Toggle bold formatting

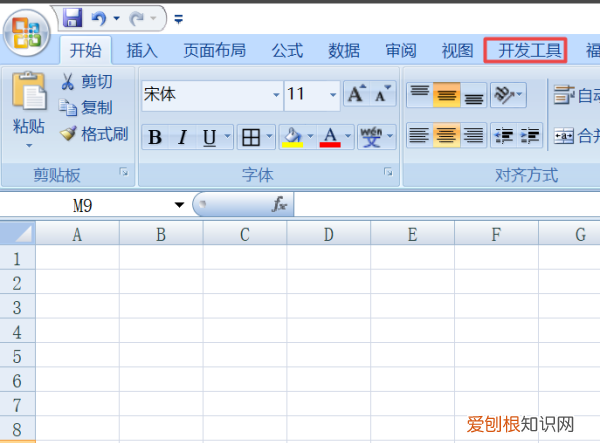155,137
